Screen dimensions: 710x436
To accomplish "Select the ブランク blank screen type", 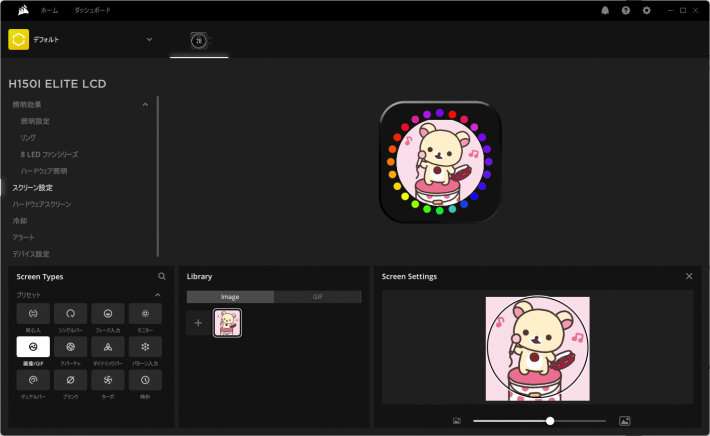I will (x=71, y=380).
